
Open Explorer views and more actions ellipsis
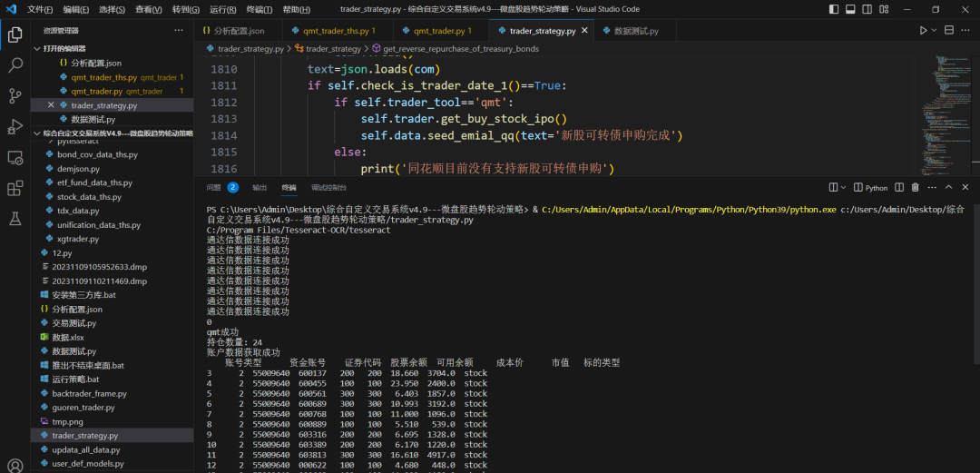(x=179, y=31)
